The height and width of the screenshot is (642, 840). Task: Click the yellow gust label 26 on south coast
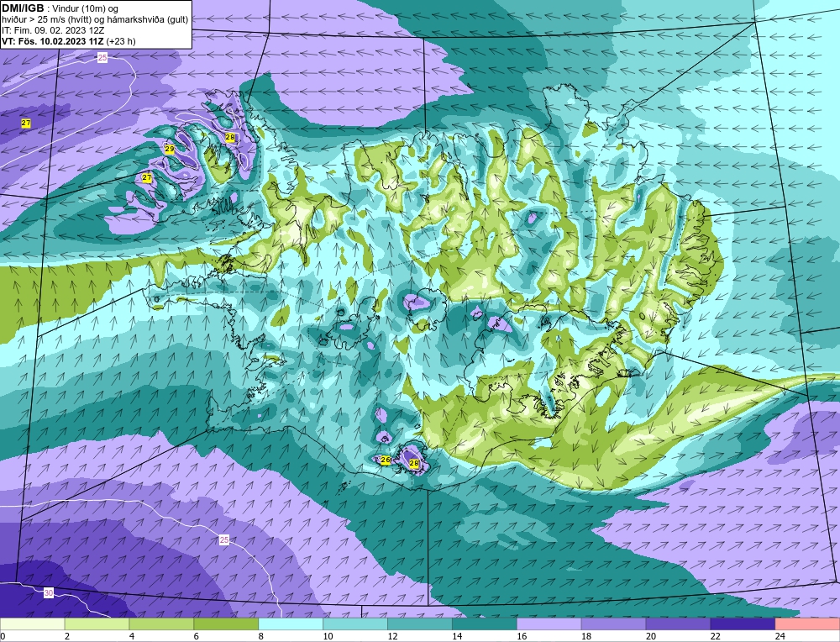[386, 460]
